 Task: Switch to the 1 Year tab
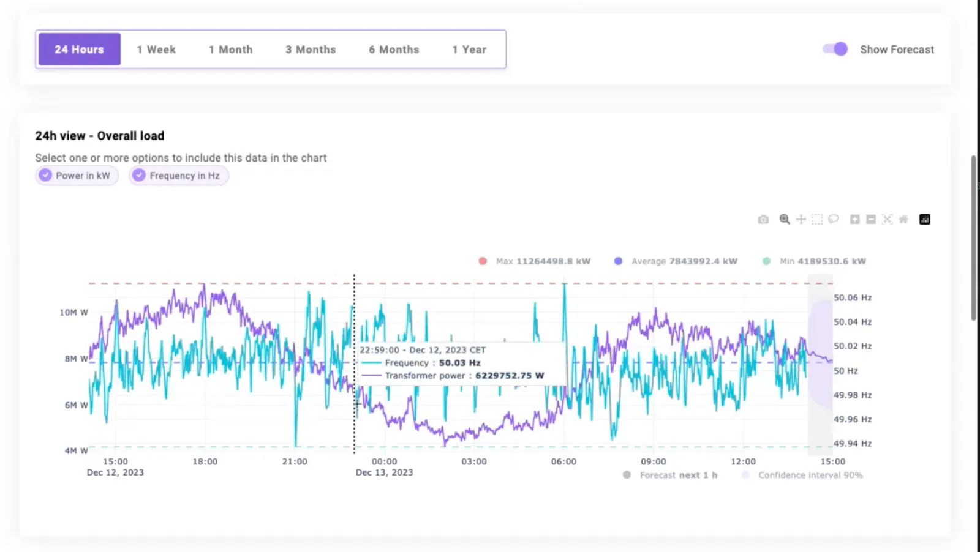469,49
